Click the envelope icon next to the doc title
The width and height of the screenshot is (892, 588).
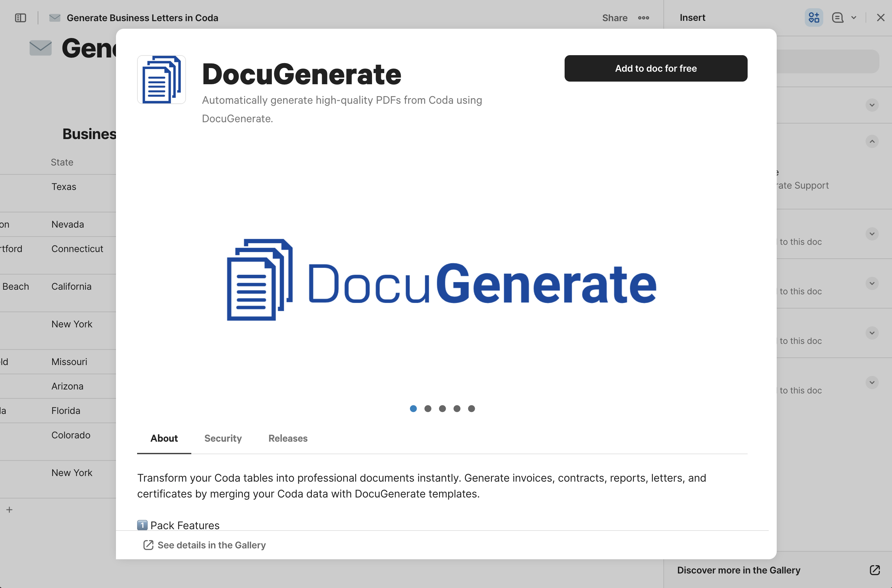tap(55, 18)
